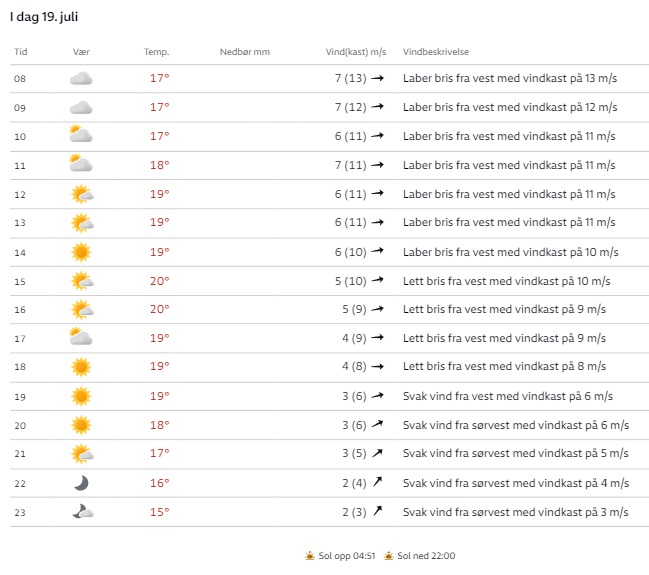The image size is (649, 575).
Task: Click the sunrise icon next to Sol opp
Action: [x=310, y=555]
